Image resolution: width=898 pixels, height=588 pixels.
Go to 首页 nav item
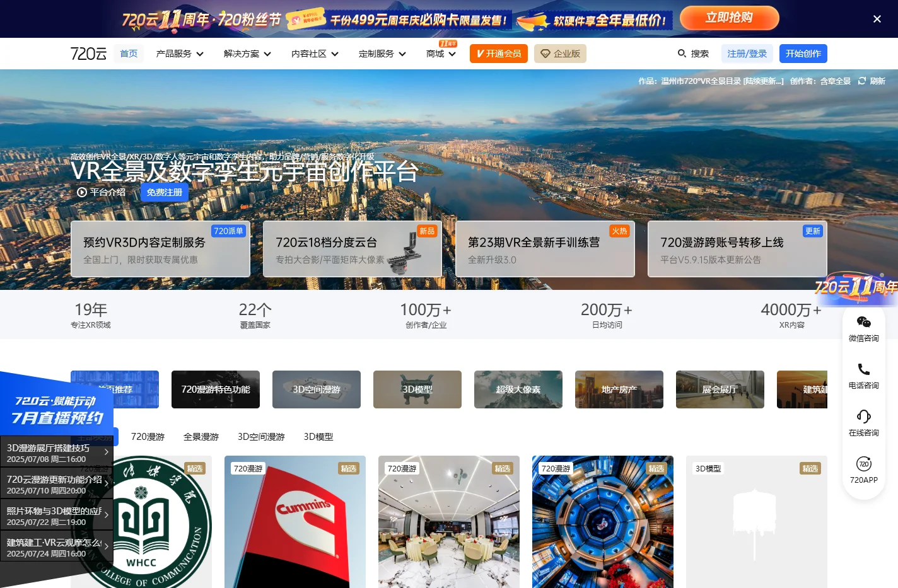(x=129, y=54)
